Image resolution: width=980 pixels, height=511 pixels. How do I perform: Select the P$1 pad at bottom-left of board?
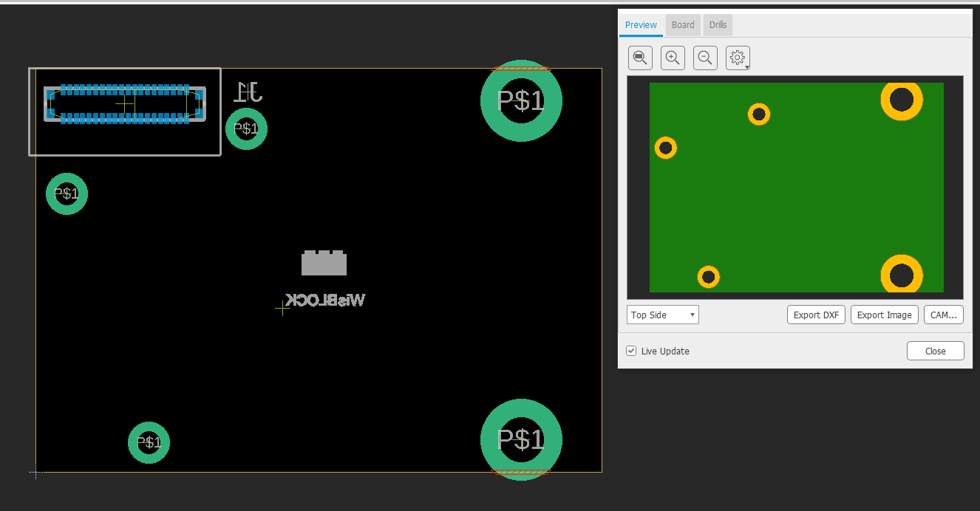[149, 442]
